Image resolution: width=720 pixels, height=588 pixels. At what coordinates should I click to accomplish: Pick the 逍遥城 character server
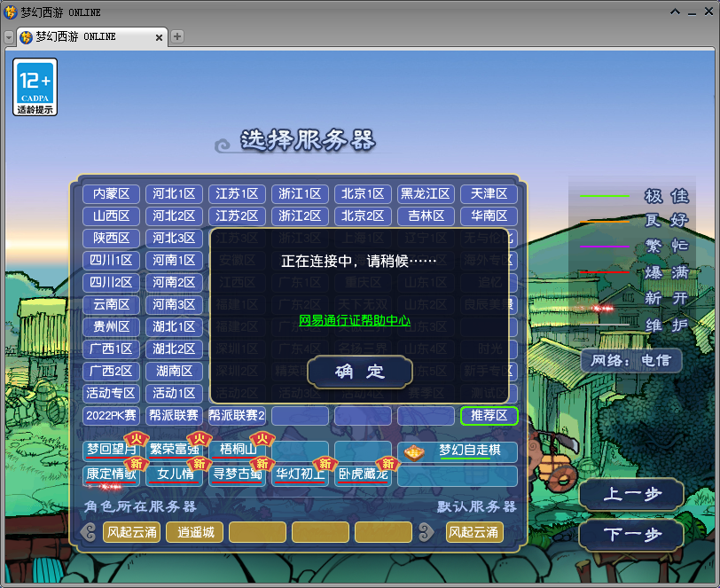[195, 532]
